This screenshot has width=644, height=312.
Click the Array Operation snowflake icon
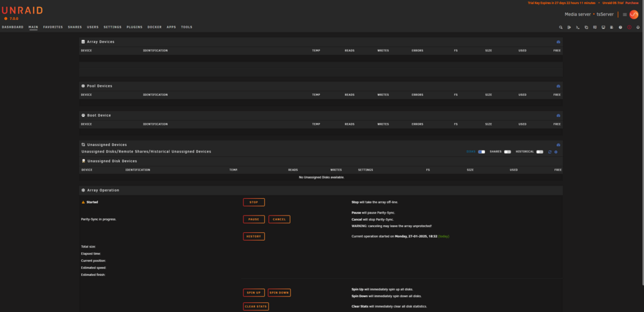click(x=83, y=190)
